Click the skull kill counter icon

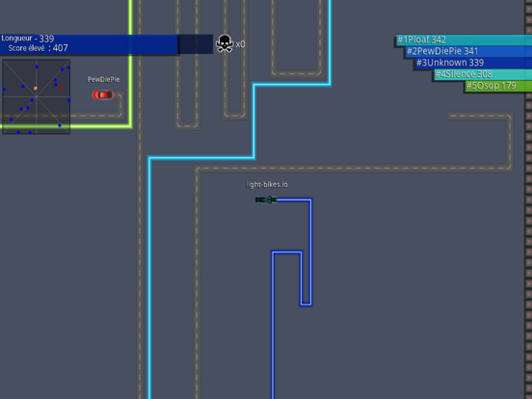click(225, 43)
